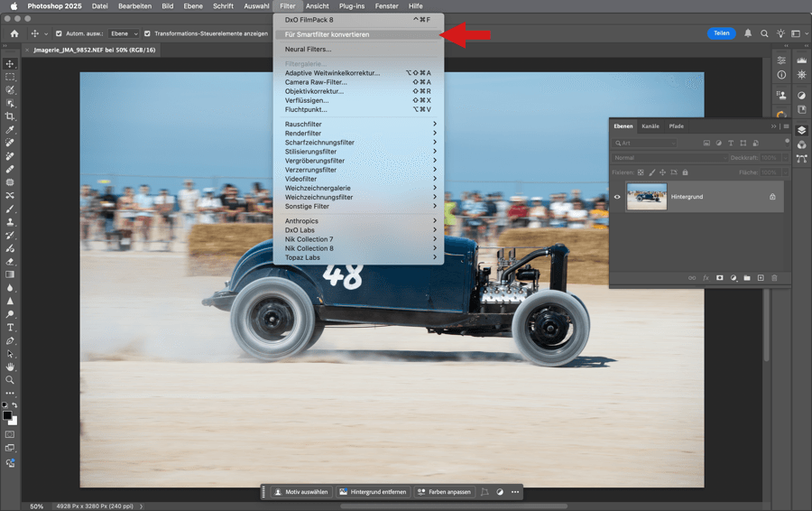Select the Zoom tool in toolbar

click(x=10, y=380)
